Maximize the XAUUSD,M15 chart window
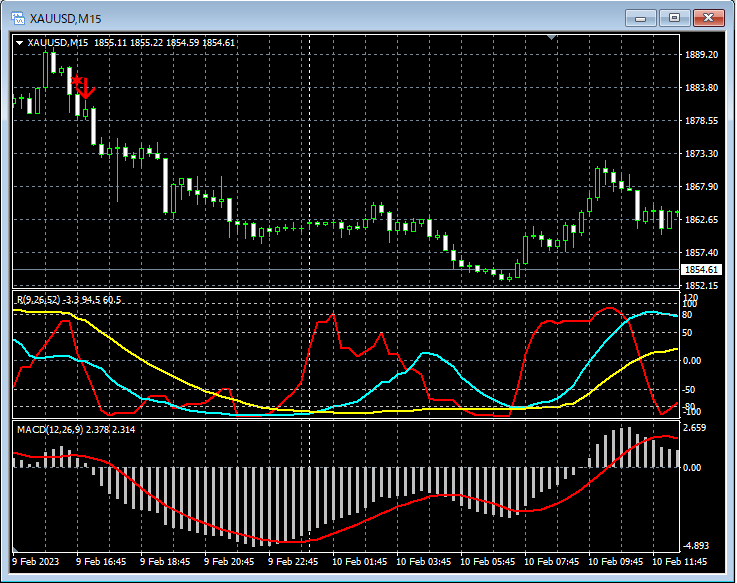This screenshot has width=737, height=583. click(x=675, y=17)
